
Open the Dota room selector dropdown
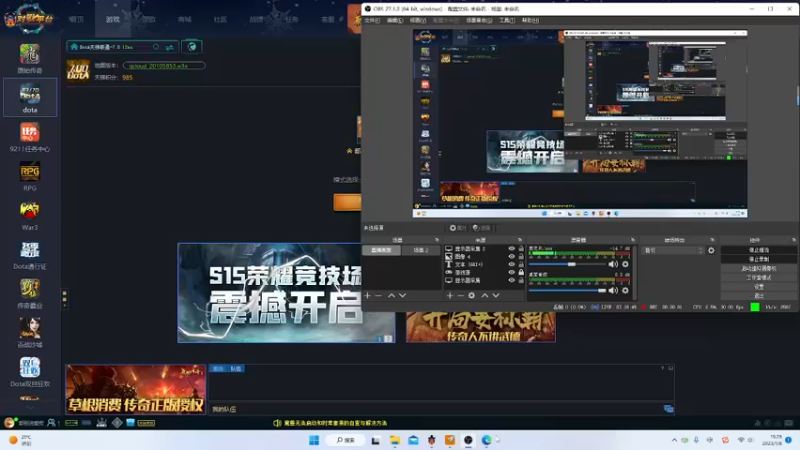(x=122, y=47)
